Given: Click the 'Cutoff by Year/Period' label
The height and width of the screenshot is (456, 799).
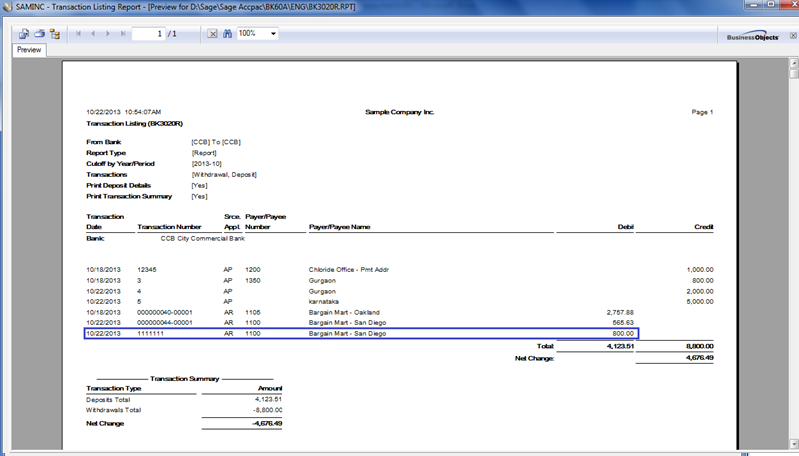Looking at the screenshot, I should (x=120, y=164).
